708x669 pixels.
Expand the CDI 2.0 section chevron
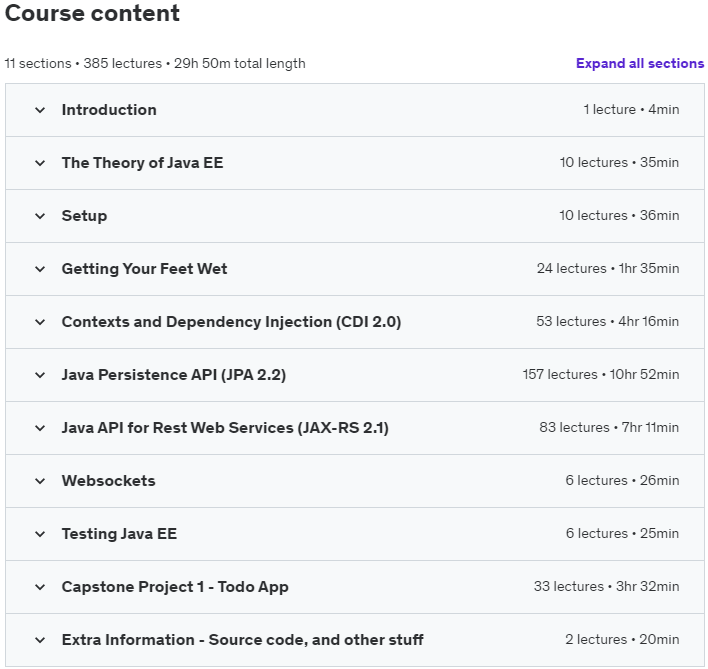40,322
